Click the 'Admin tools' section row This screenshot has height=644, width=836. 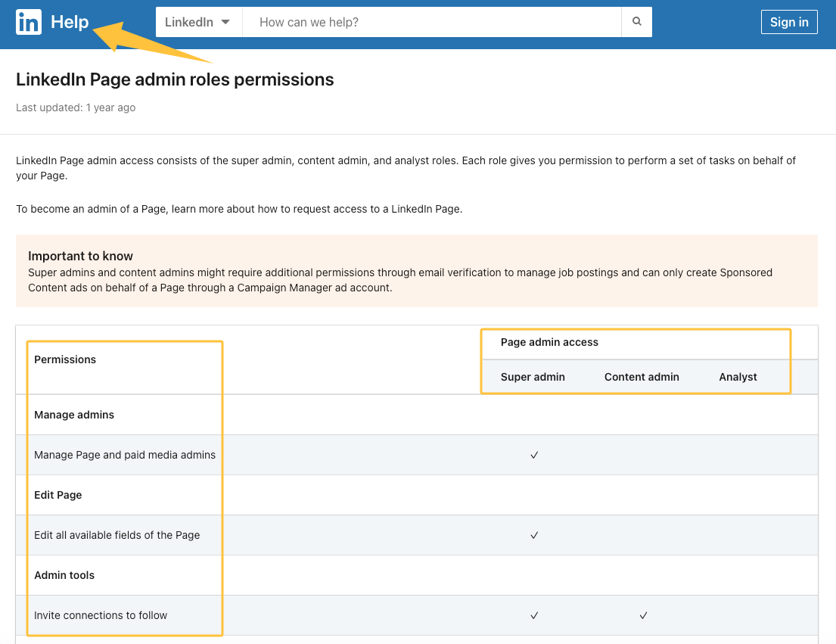pyautogui.click(x=417, y=575)
